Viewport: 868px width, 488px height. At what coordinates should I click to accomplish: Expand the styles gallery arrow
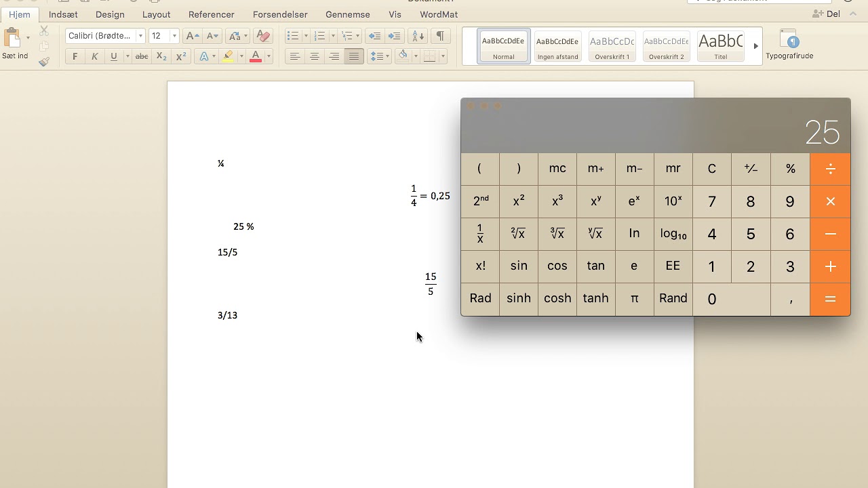click(x=755, y=46)
